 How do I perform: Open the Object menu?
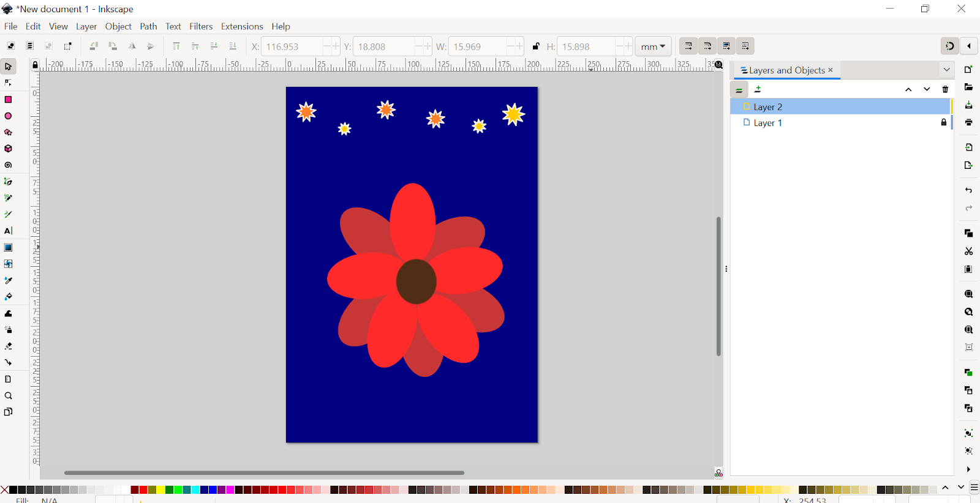(118, 26)
